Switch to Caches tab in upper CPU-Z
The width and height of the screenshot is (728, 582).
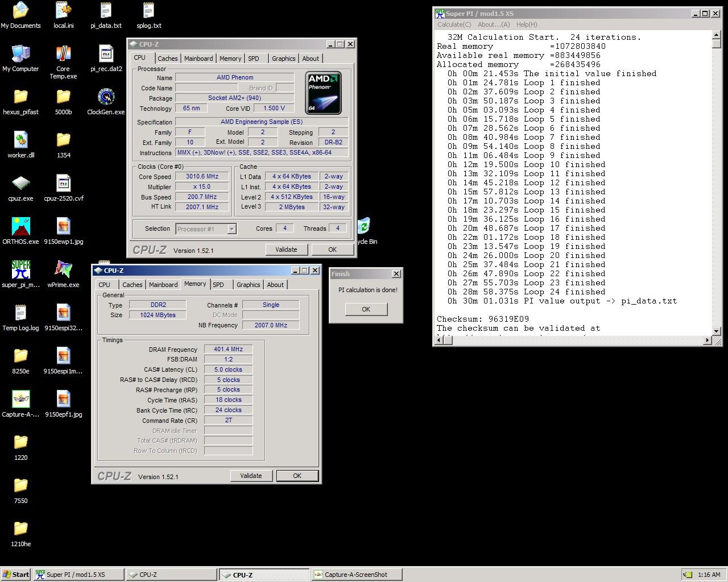167,59
